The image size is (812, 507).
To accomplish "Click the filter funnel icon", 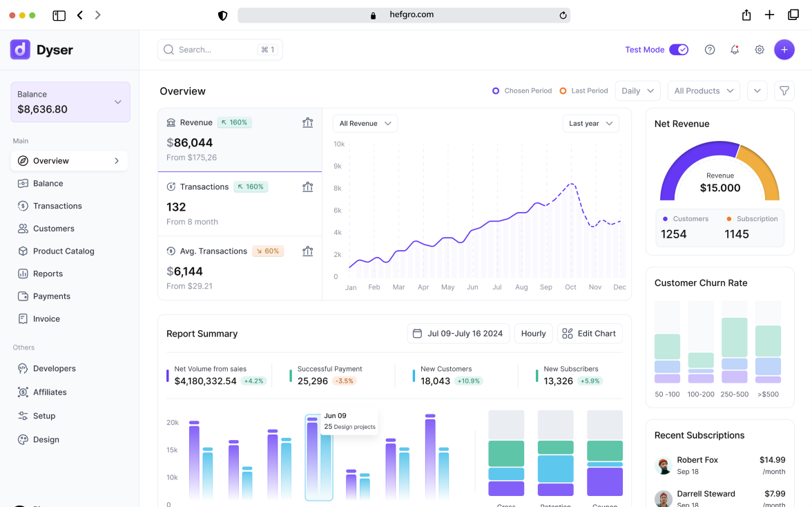I will point(784,90).
